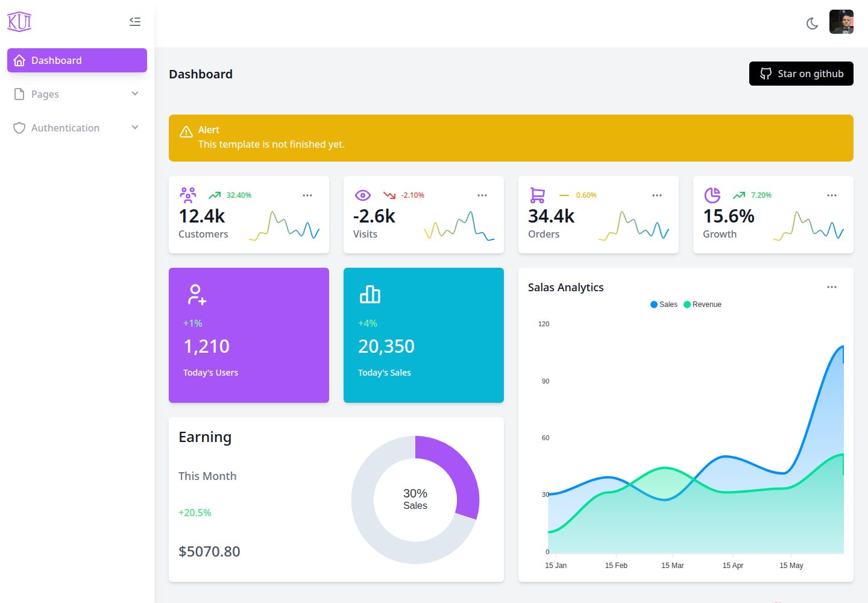This screenshot has height=603, width=868.
Task: Click the 34.4k Orders value
Action: 551,216
